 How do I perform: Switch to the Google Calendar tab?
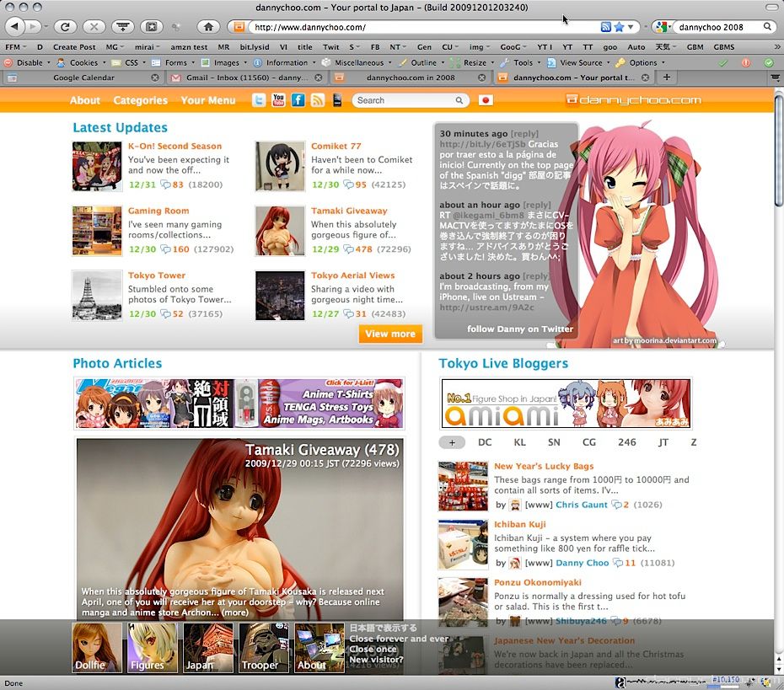(83, 78)
